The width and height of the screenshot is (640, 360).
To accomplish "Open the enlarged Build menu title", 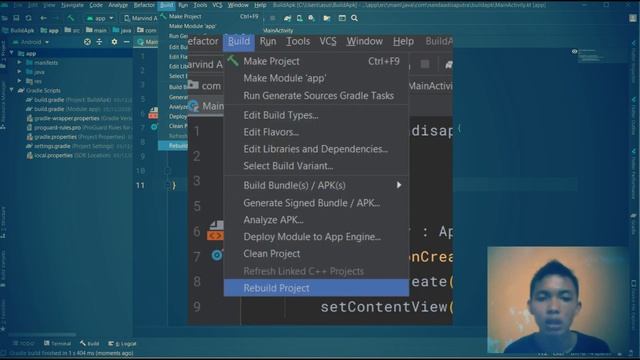I will pyautogui.click(x=239, y=42).
